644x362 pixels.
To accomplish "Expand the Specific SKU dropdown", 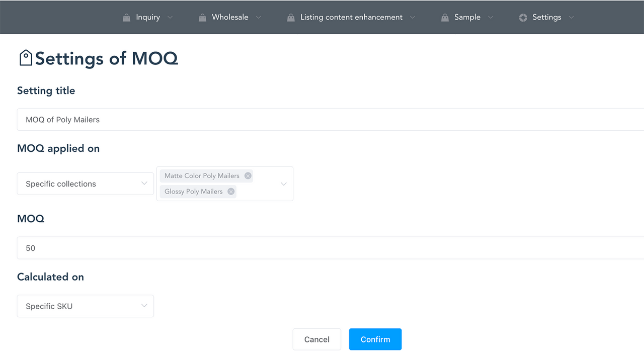I will coord(85,306).
